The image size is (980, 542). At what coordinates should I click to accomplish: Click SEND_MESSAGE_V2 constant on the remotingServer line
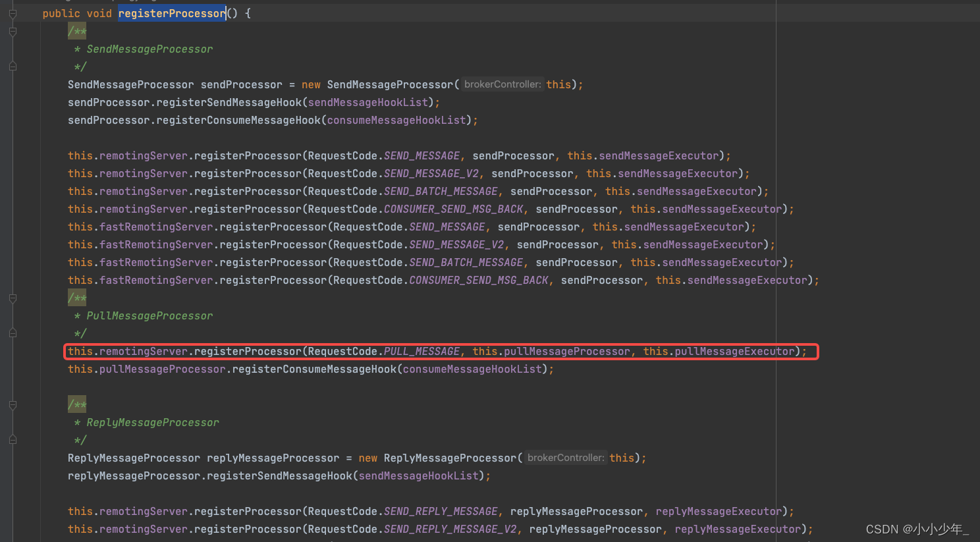click(431, 173)
